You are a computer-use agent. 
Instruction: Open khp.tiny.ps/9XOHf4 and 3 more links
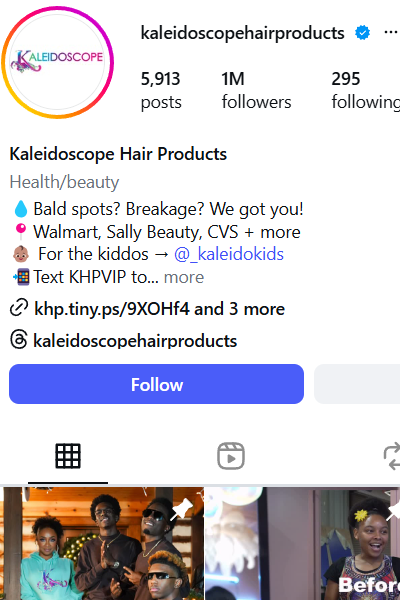pos(159,309)
